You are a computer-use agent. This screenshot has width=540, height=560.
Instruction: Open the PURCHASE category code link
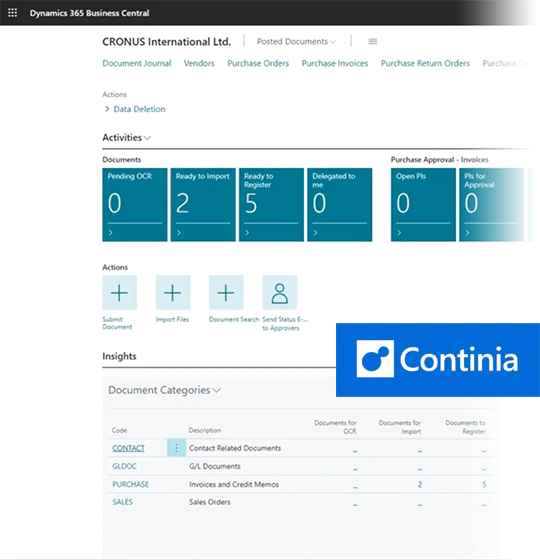click(x=130, y=484)
